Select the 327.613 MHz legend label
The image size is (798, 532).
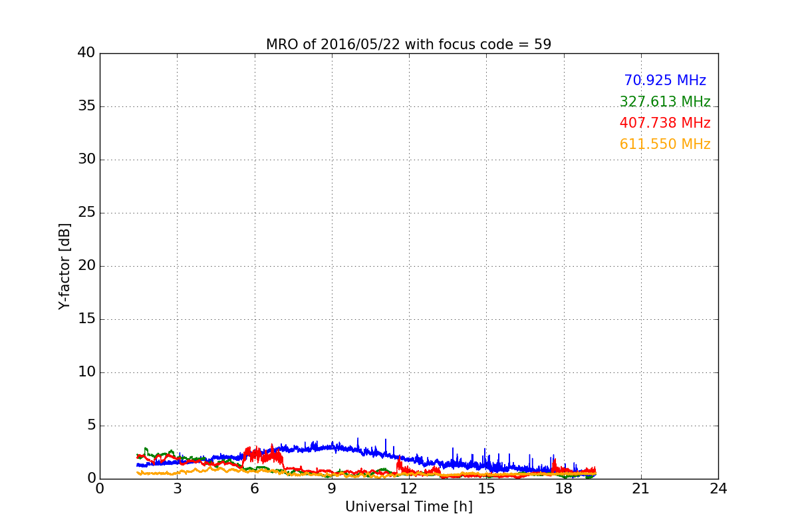(x=665, y=102)
